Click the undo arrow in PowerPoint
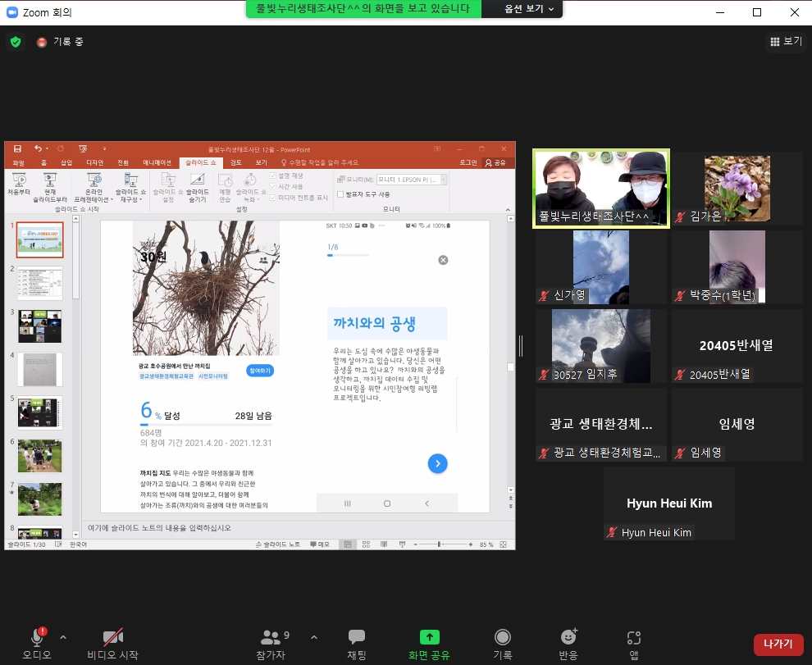812x665 pixels. click(x=38, y=148)
